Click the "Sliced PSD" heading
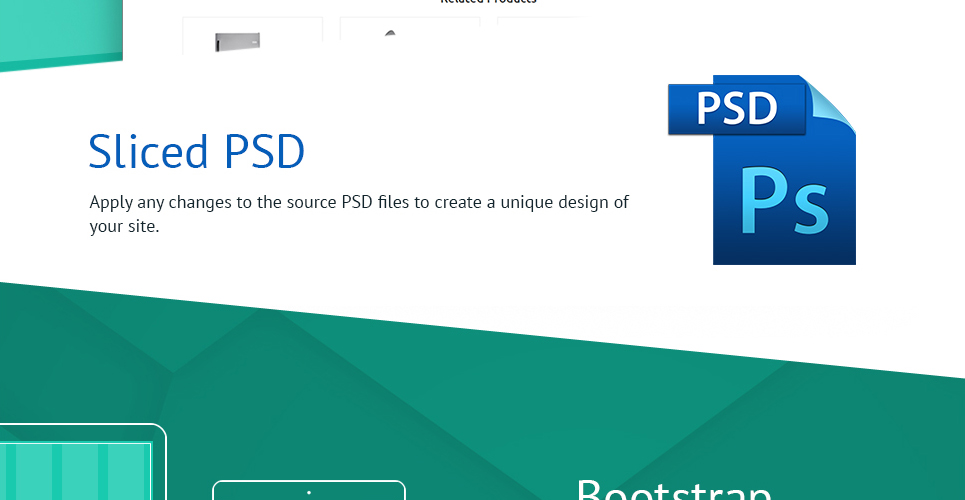 point(197,151)
